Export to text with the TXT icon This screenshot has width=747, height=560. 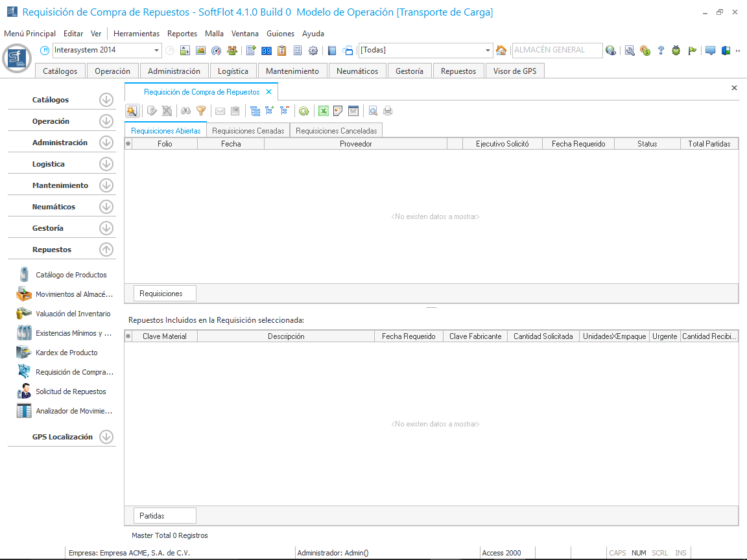click(353, 111)
